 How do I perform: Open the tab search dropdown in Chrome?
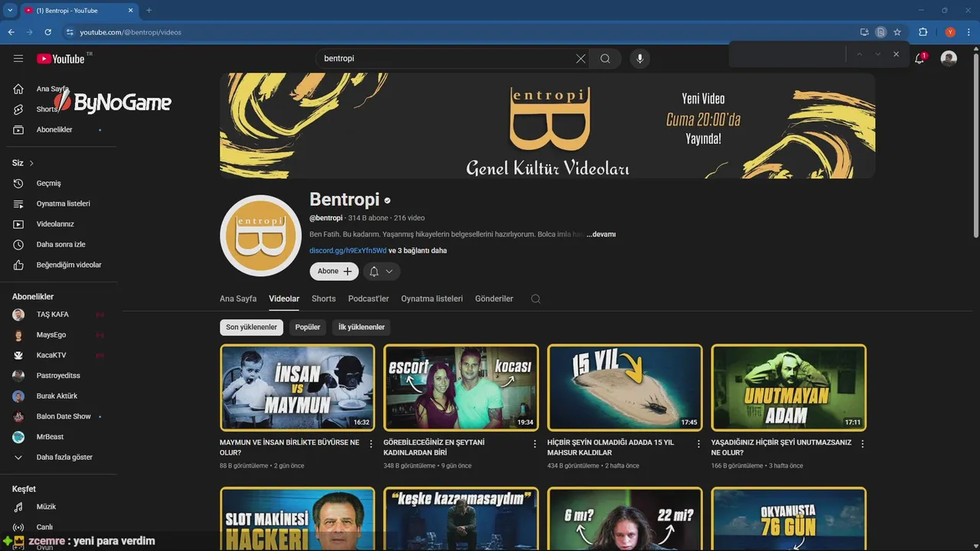[10, 11]
